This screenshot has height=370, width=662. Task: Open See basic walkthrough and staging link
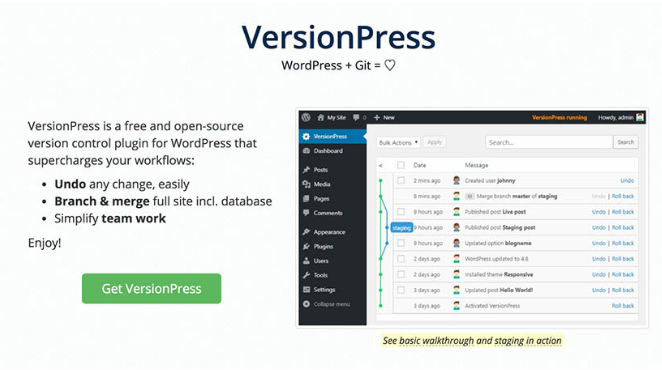472,340
